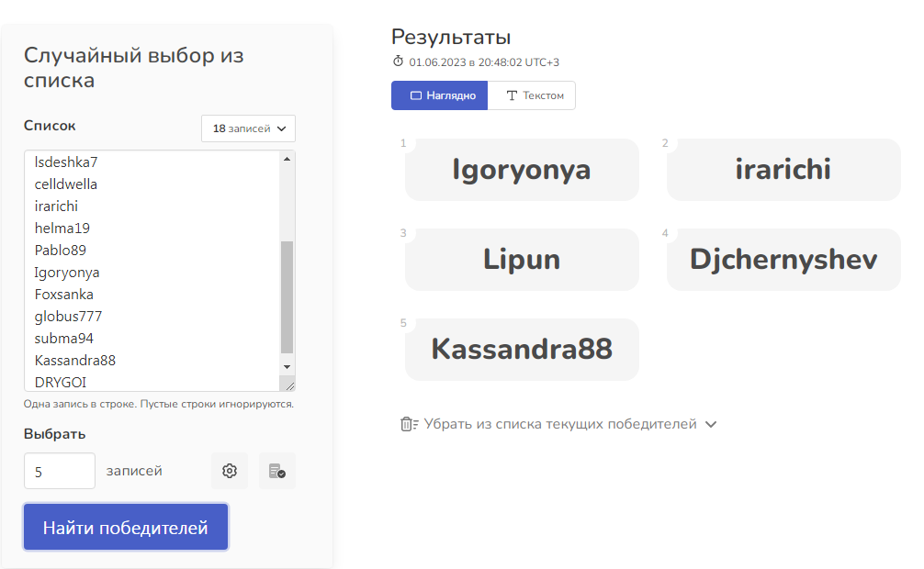Viewport: 924px width, 569px height.
Task: Click the list check icon button
Action: click(276, 471)
